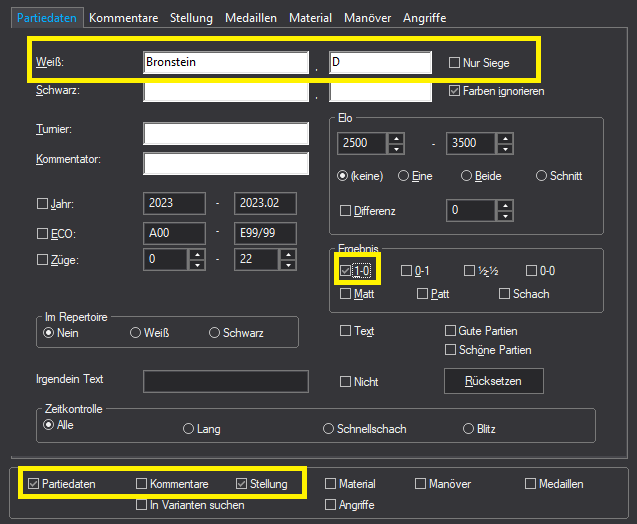Select the Elo Beide radio button

[x=467, y=176]
